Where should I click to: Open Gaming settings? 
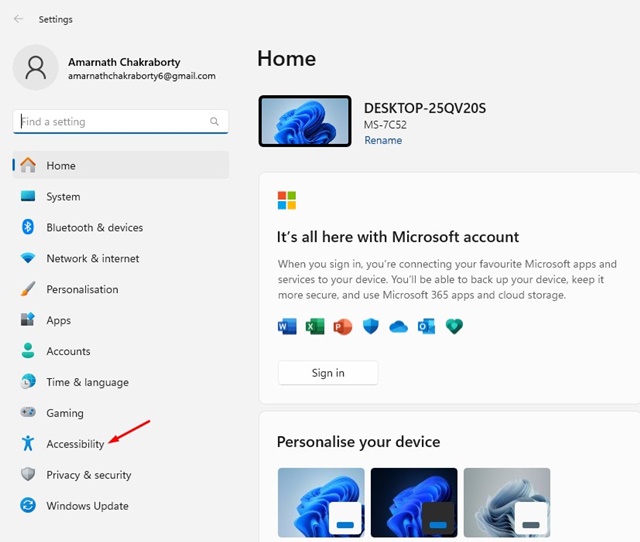121,413
